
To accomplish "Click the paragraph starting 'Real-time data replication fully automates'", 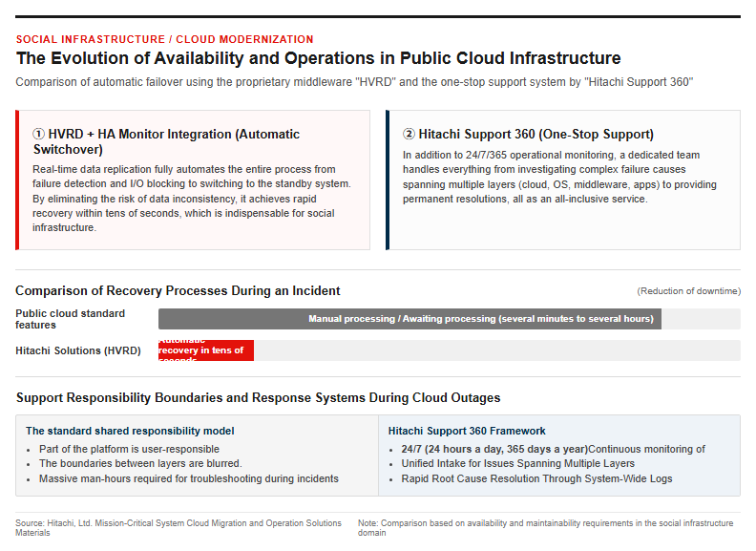I will pos(192,199).
